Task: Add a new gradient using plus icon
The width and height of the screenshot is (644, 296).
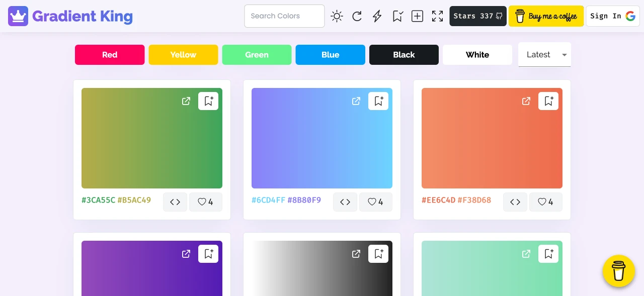Action: [x=417, y=16]
